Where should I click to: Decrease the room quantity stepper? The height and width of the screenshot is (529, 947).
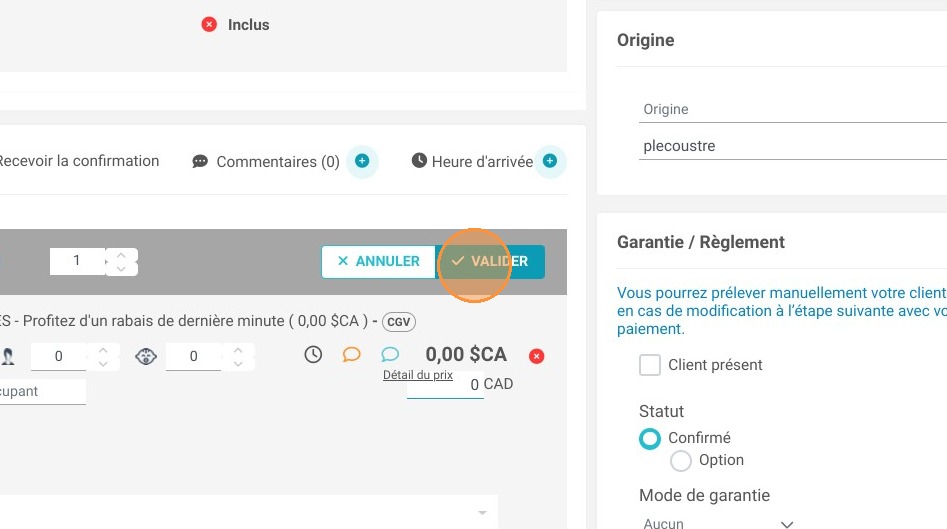(121, 269)
